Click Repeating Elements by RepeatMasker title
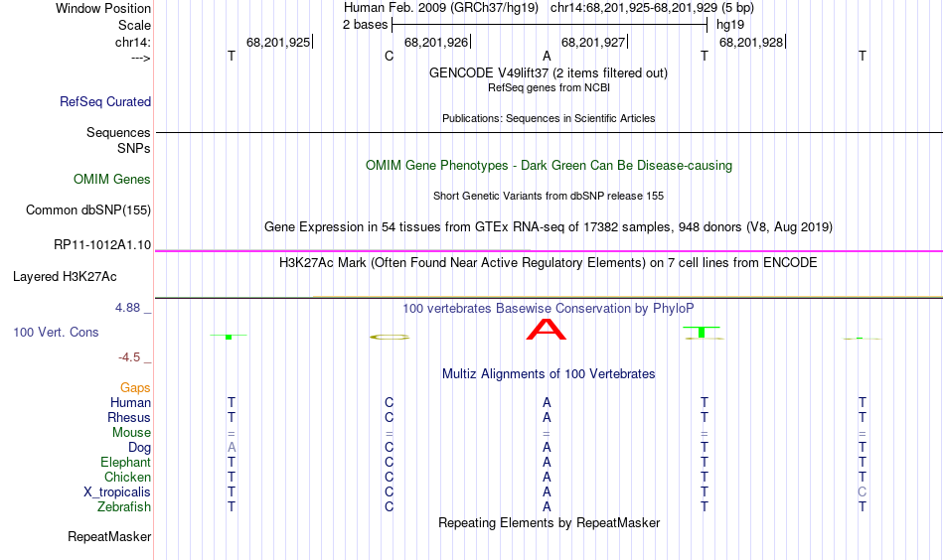Viewport: 944px width, 560px height. [x=550, y=522]
